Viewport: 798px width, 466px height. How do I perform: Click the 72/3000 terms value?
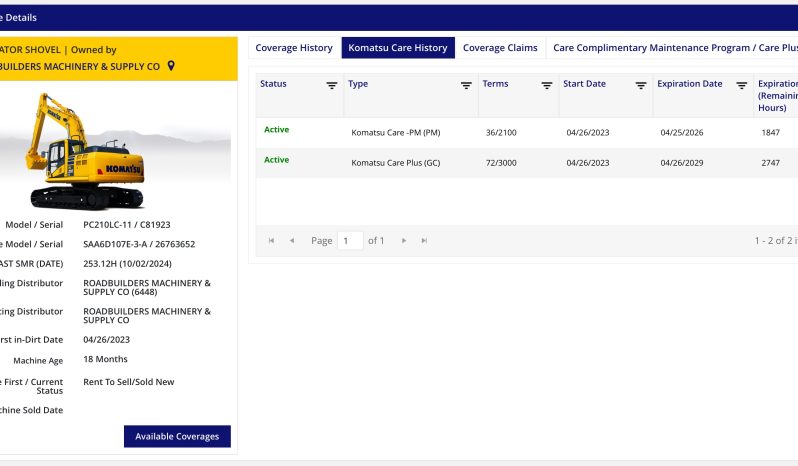(x=501, y=163)
